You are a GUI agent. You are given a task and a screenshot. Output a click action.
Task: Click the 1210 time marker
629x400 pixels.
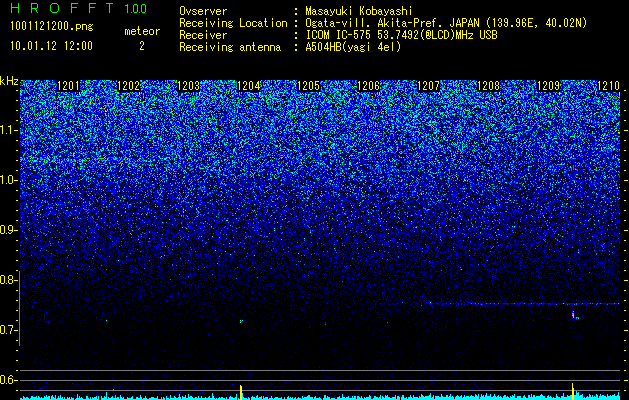[609, 86]
